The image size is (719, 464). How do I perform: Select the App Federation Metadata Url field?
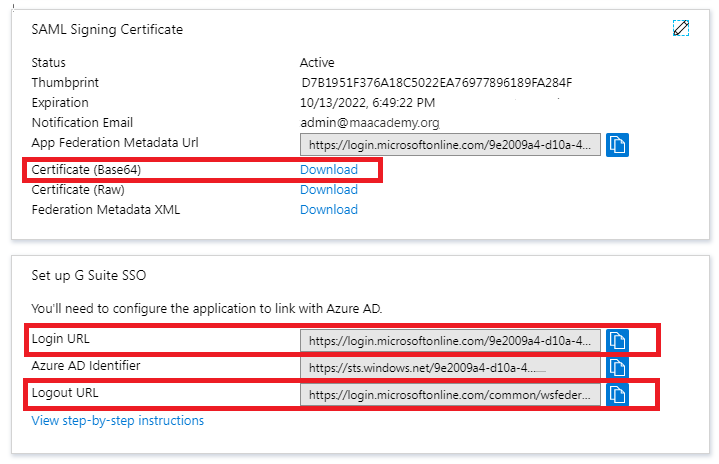[450, 145]
